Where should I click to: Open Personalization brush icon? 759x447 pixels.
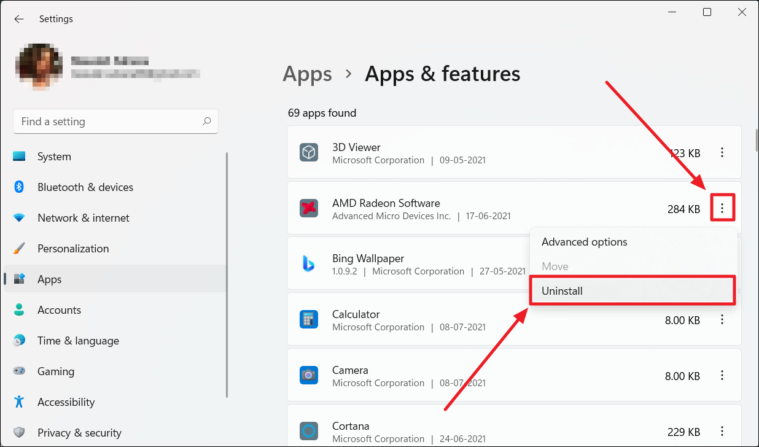click(x=19, y=248)
